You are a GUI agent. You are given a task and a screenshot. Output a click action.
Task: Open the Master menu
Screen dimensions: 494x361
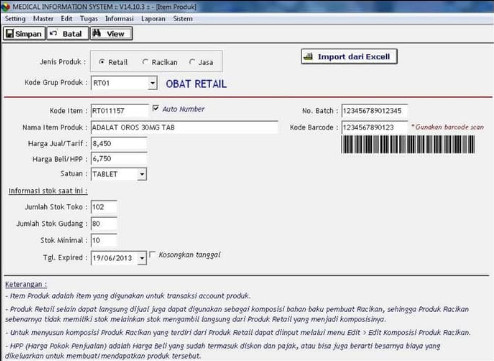pos(43,19)
